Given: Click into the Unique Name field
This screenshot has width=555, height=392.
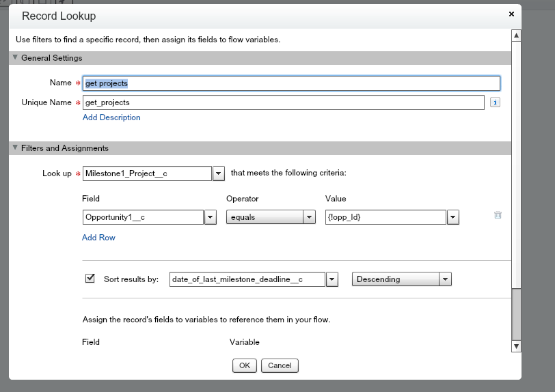Looking at the screenshot, I should (x=283, y=102).
